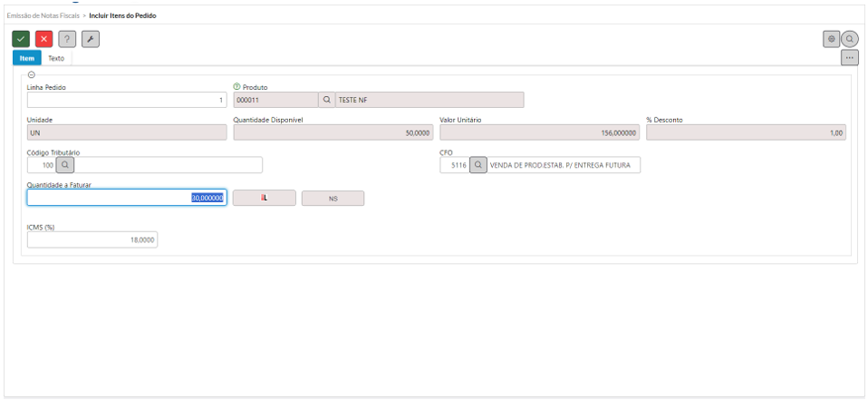Click Valor Unitário field 156,000000

(x=540, y=132)
